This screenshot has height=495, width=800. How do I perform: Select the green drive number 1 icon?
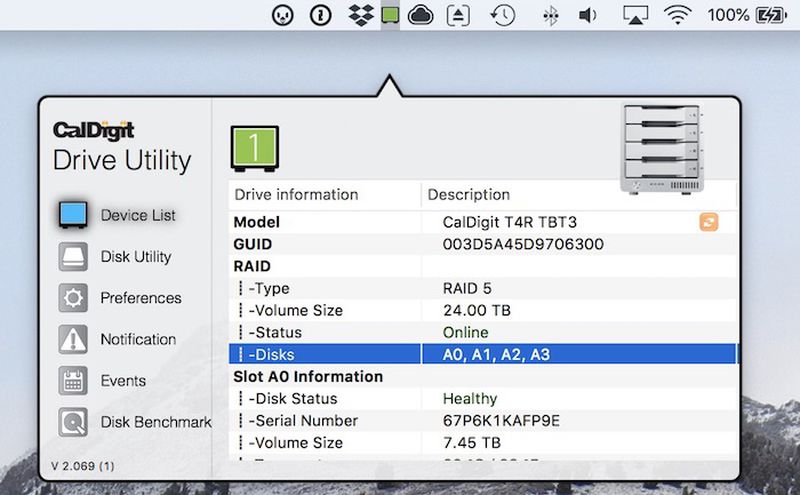coord(255,148)
